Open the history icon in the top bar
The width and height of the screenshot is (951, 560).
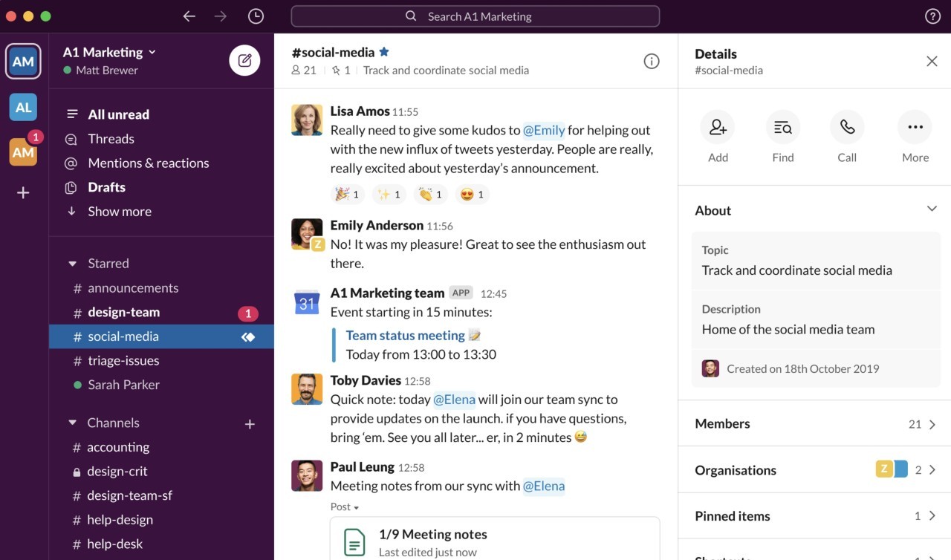click(x=256, y=16)
